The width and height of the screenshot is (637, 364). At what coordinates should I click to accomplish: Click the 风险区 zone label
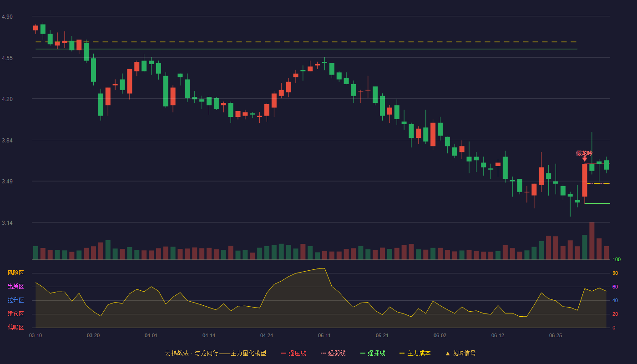16,273
